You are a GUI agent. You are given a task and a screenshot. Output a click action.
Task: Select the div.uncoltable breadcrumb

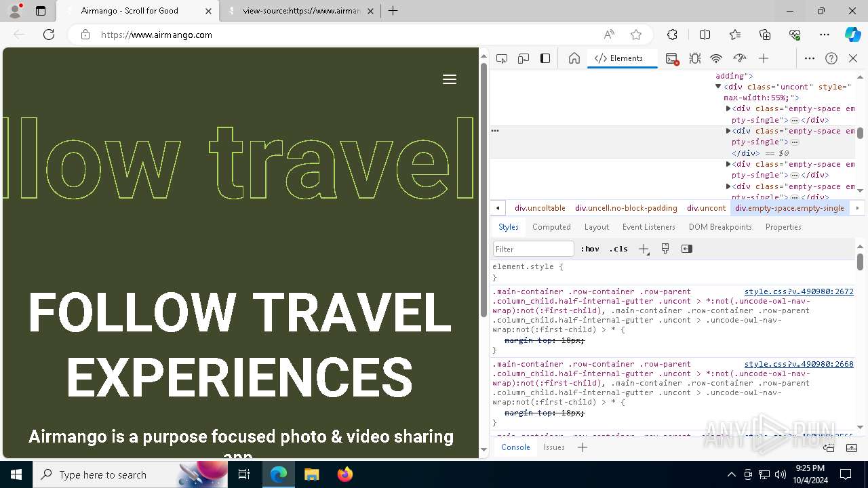(x=540, y=208)
